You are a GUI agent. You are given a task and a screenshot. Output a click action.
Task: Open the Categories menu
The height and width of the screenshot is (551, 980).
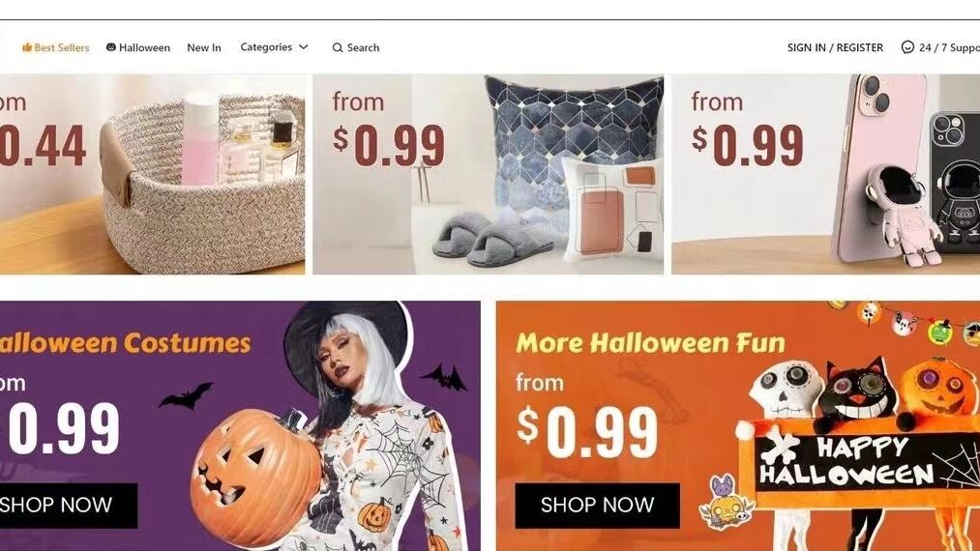pyautogui.click(x=275, y=46)
